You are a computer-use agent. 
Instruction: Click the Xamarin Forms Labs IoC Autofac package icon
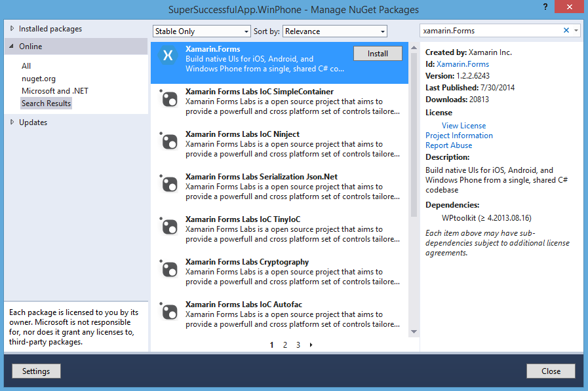[169, 312]
